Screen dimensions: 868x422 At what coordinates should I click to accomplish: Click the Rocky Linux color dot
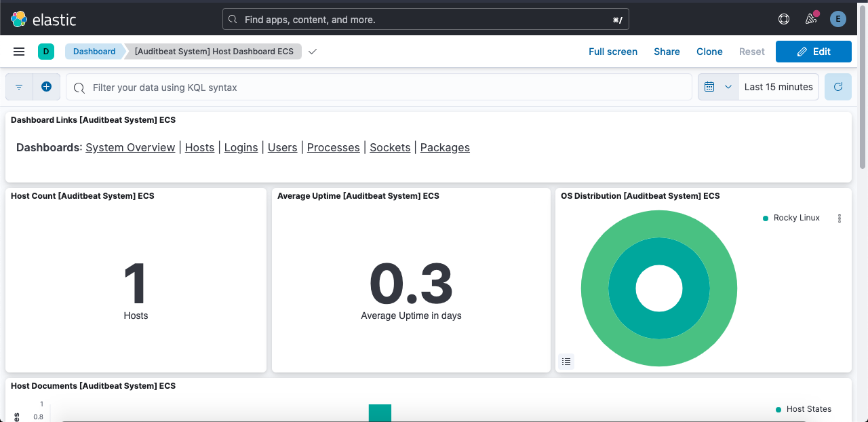click(766, 218)
